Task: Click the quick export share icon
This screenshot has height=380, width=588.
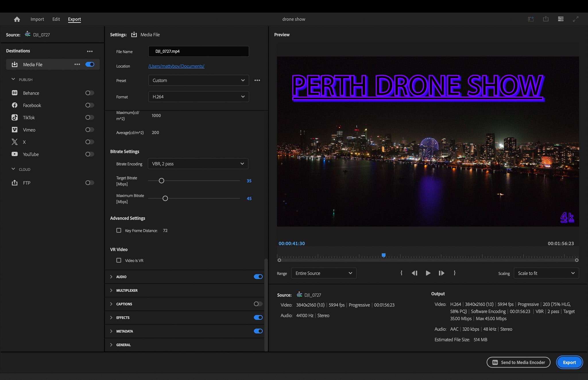Action: pos(546,19)
